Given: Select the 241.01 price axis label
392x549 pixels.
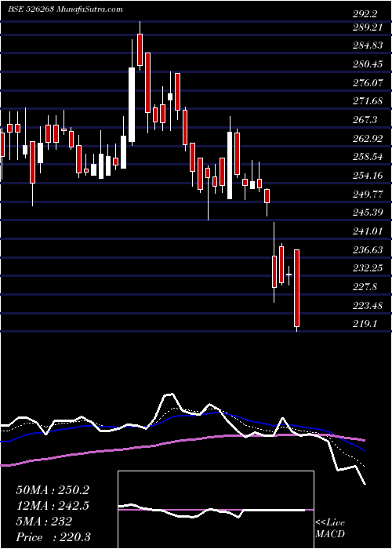Looking at the screenshot, I should coord(368,231).
